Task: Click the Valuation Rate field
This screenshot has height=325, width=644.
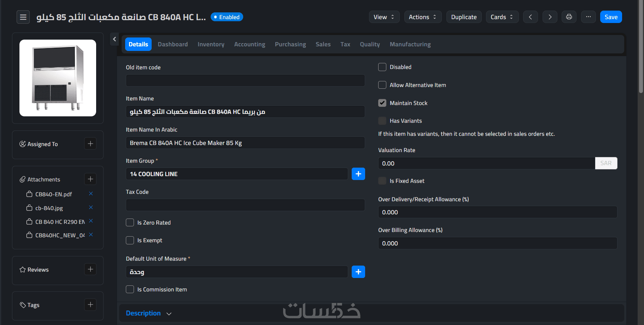Action: coord(487,163)
